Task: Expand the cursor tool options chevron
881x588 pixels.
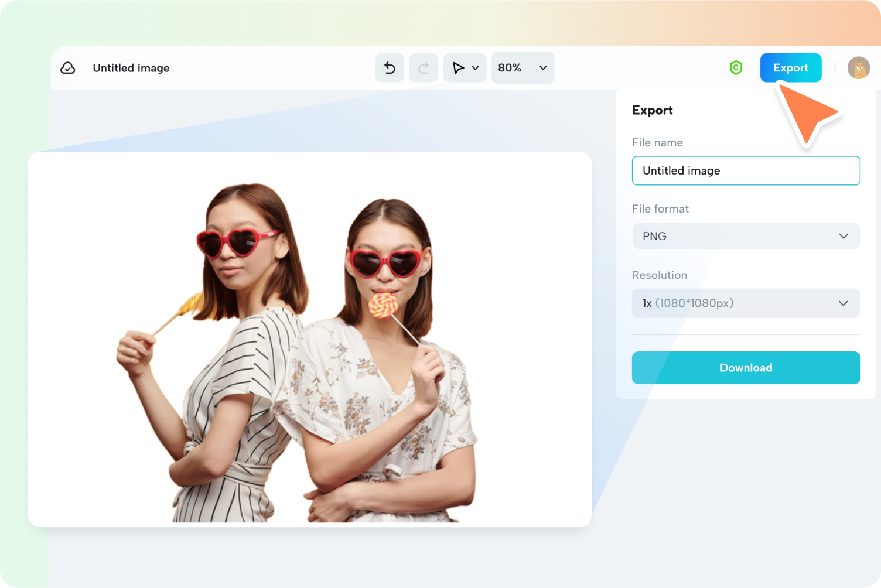Action: tap(476, 68)
